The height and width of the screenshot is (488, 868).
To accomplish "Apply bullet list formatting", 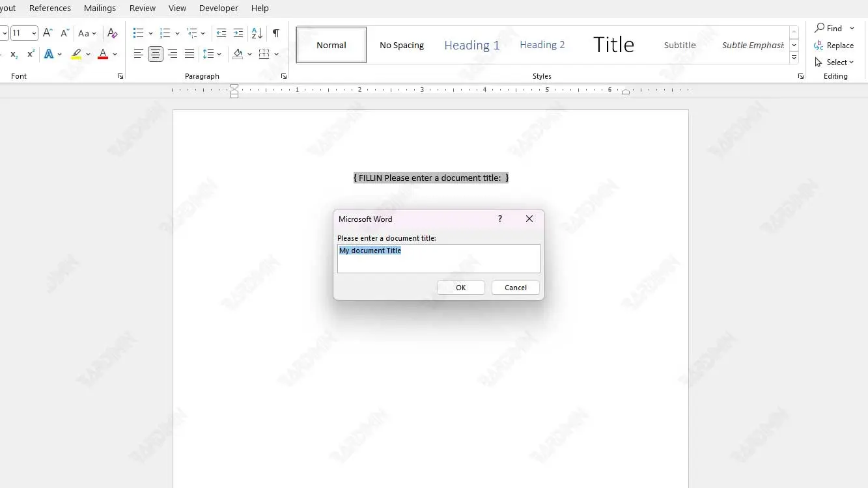I will pyautogui.click(x=138, y=33).
